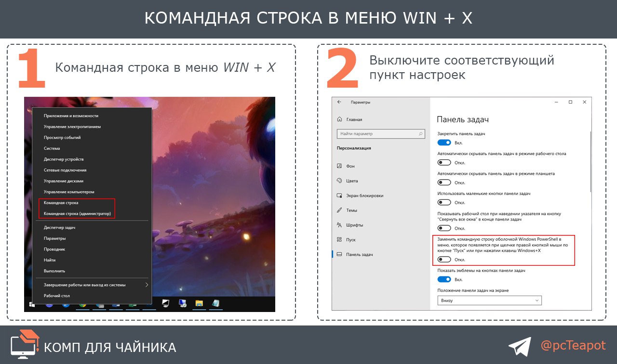The width and height of the screenshot is (617, 364).
Task: Open Управление дисками from context menu
Action: point(63,181)
